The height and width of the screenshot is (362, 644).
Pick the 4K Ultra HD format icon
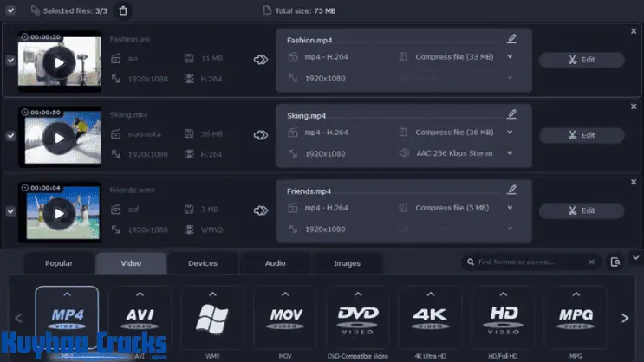point(430,318)
